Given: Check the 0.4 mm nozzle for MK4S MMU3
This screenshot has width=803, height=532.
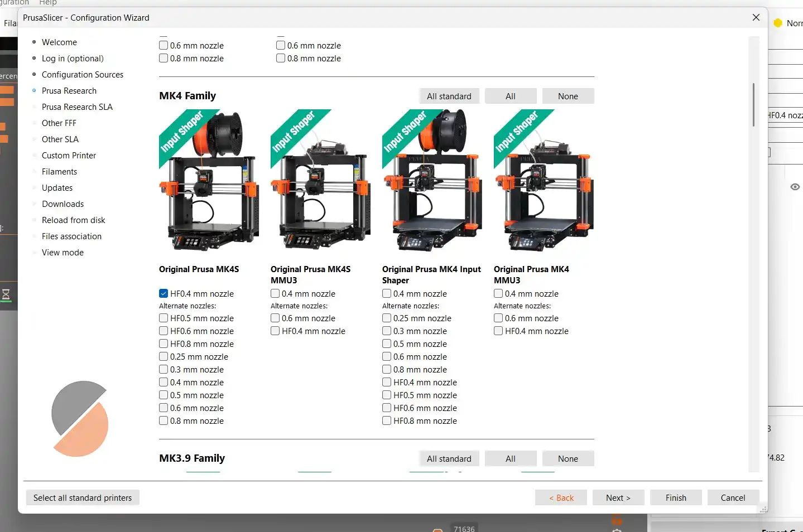Looking at the screenshot, I should 275,293.
